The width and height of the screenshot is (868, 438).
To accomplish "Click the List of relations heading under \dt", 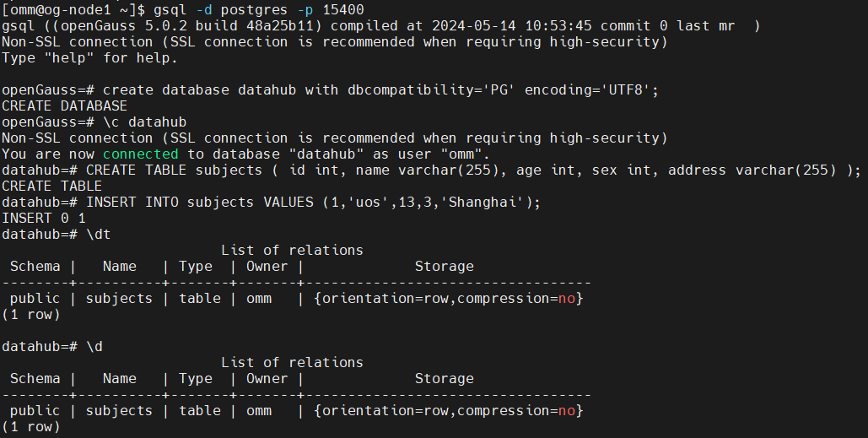I will pyautogui.click(x=292, y=251).
